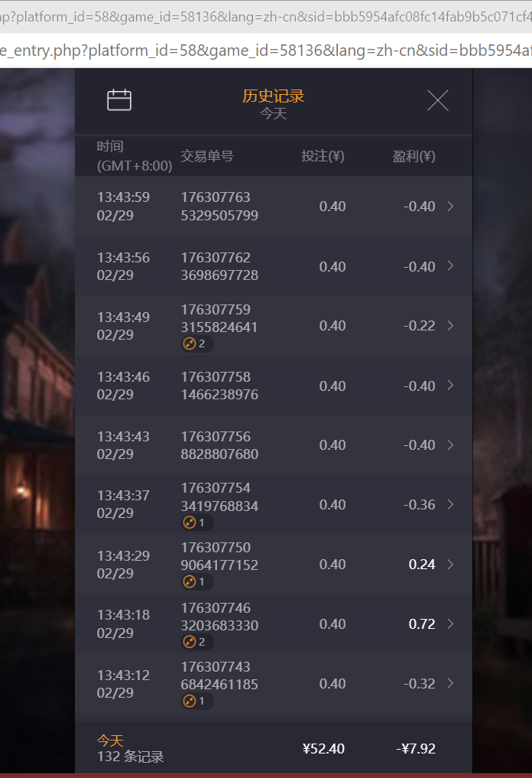Show details of the 0.72 profit record
The height and width of the screenshot is (778, 532).
[450, 624]
